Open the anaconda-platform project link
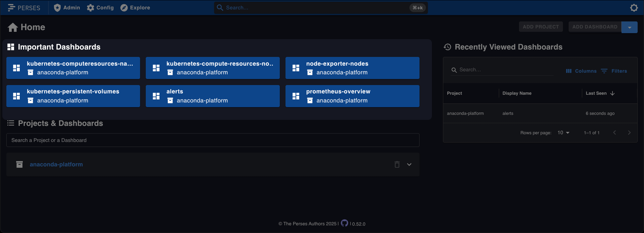Image resolution: width=644 pixels, height=233 pixels. tap(56, 164)
